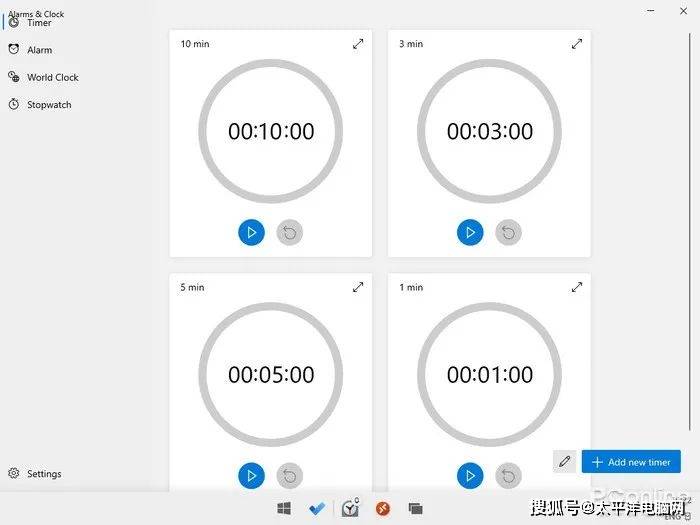This screenshot has width=700, height=525.
Task: Click the Stopwatch icon in sidebar
Action: point(14,104)
